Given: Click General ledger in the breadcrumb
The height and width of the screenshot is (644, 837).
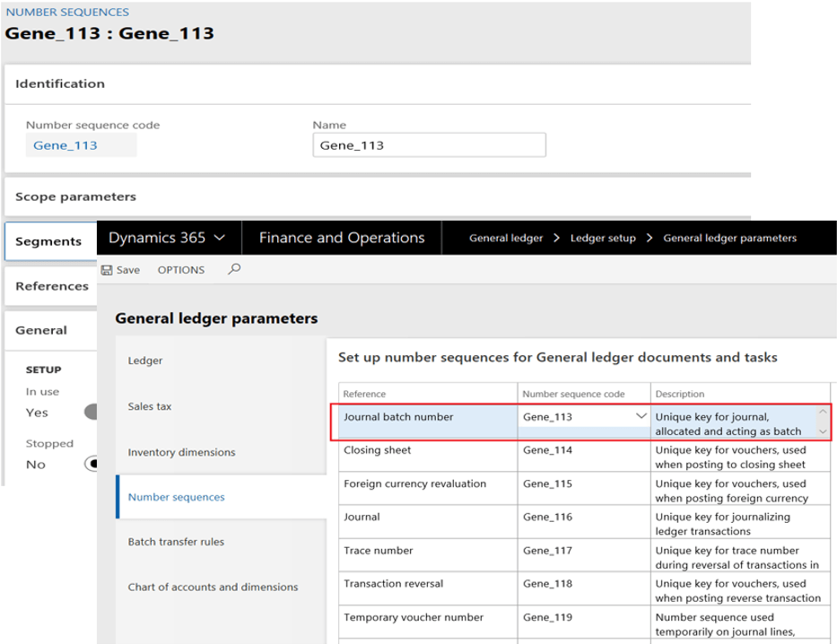Looking at the screenshot, I should click(x=506, y=239).
